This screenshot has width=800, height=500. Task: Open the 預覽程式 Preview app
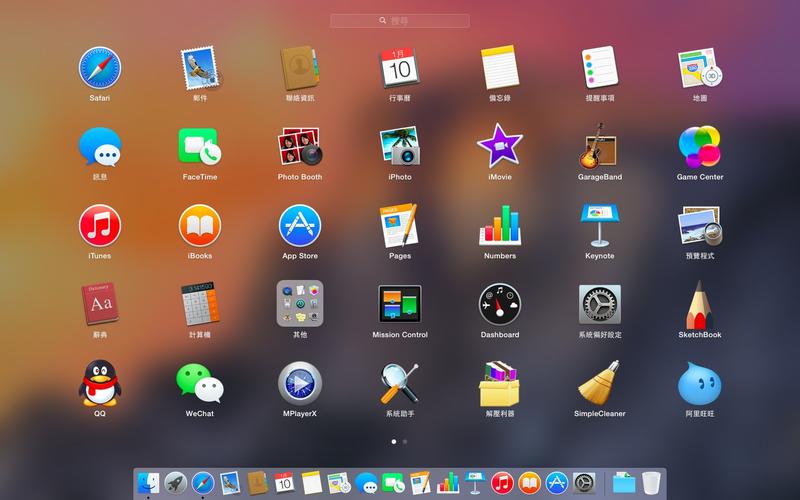coord(700,226)
